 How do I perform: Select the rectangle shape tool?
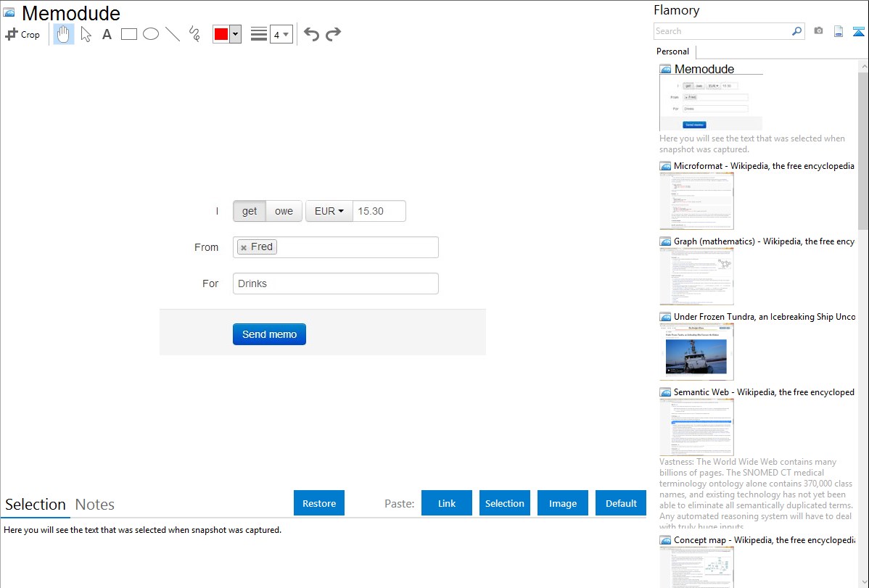[x=128, y=34]
